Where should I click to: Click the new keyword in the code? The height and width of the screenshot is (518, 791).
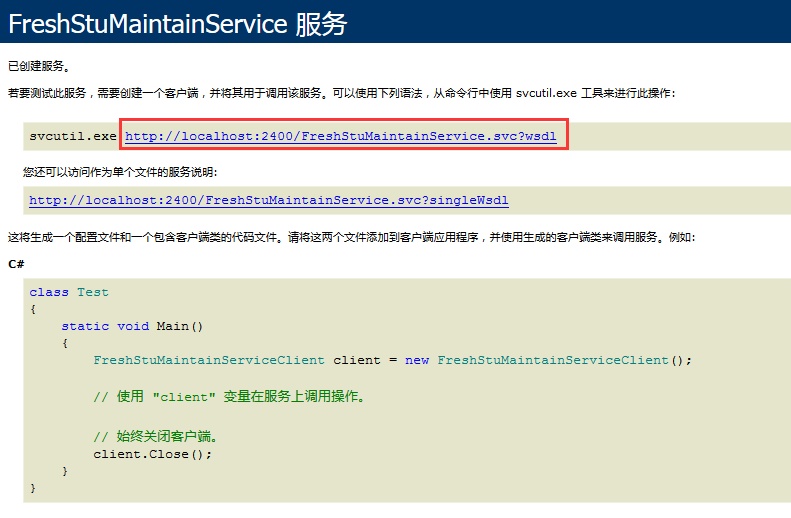pos(417,360)
